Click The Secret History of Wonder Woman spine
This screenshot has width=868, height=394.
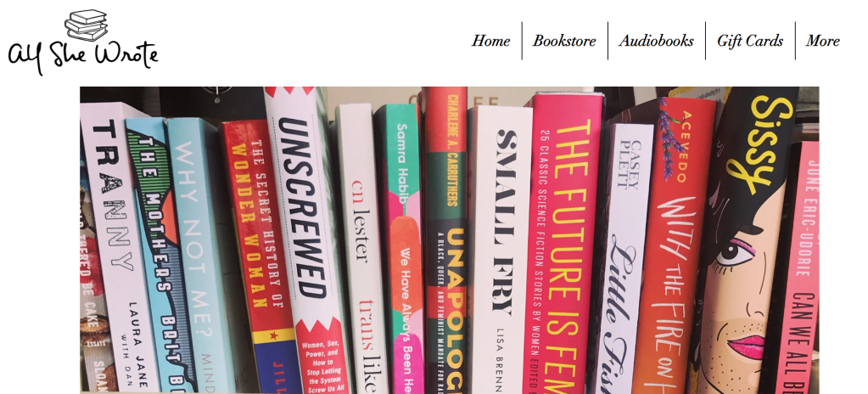pos(260,256)
